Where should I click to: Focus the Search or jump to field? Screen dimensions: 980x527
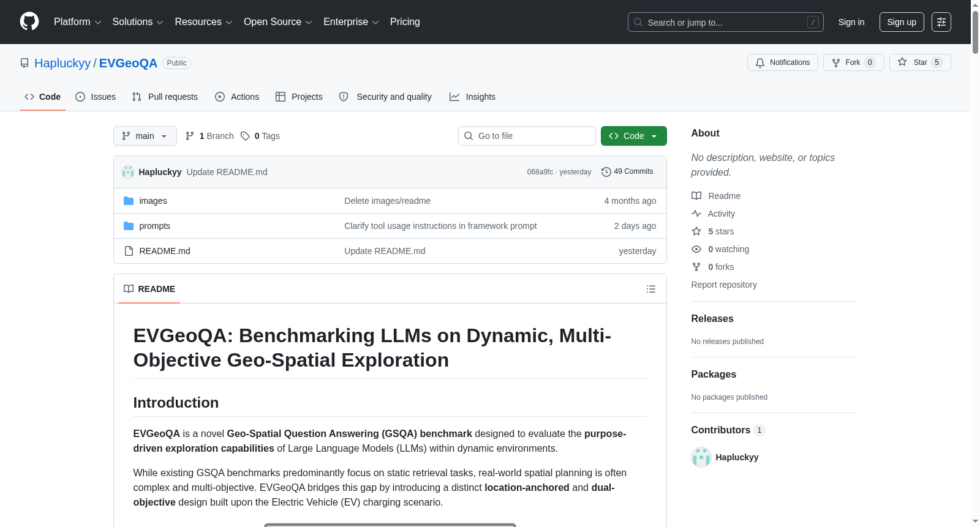726,22
